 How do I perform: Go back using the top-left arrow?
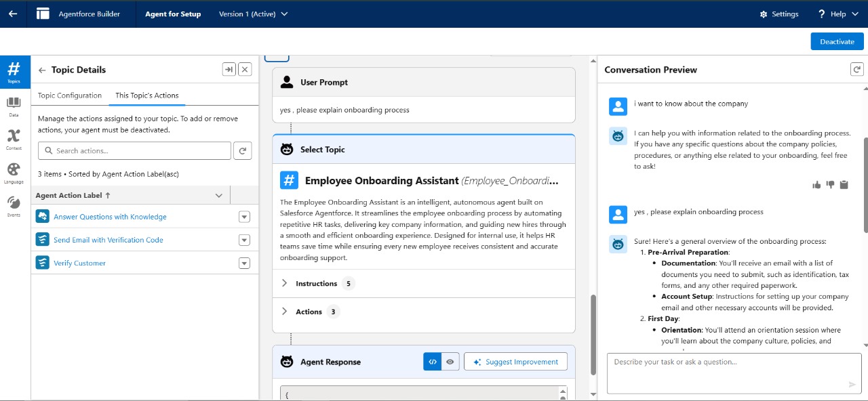click(13, 14)
